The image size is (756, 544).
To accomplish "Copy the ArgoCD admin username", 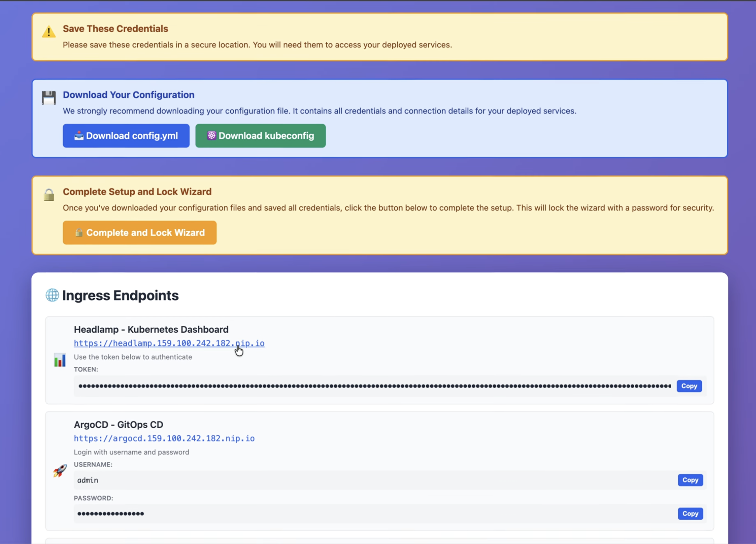I will 690,480.
